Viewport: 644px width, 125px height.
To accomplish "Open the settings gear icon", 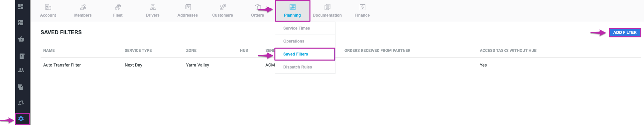I will click(x=21, y=119).
